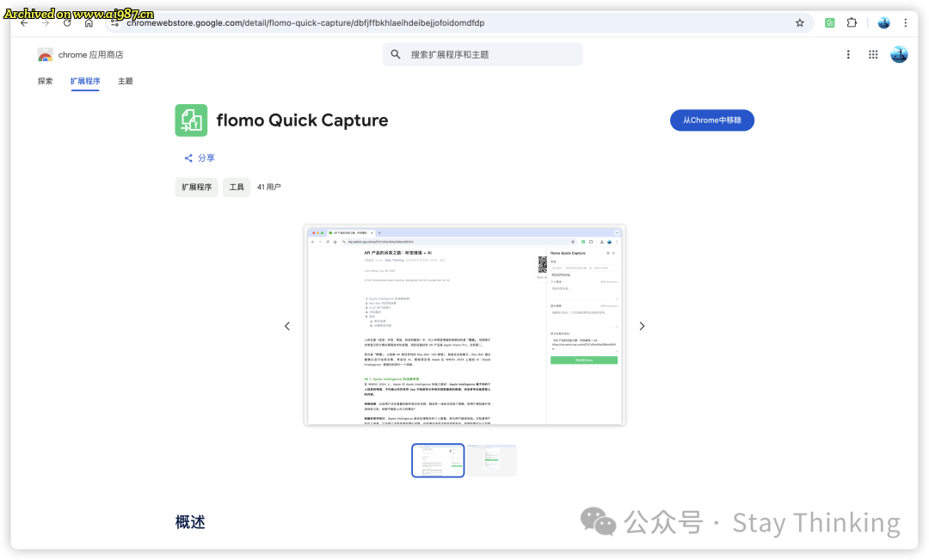
Task: Click the browser forward arrow
Action: [x=46, y=23]
